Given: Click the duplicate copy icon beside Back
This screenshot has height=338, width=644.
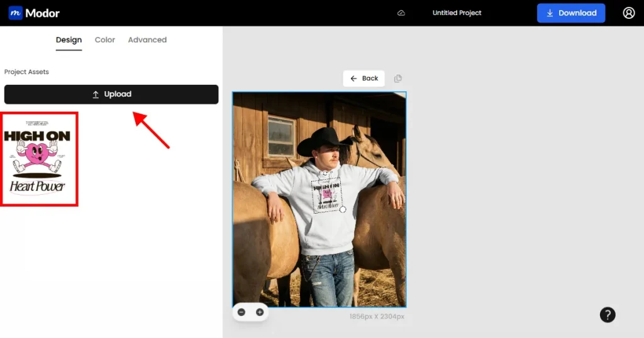Looking at the screenshot, I should pos(398,79).
